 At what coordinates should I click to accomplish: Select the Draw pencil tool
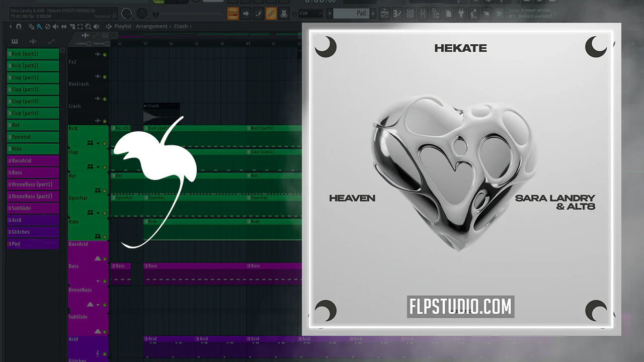pyautogui.click(x=31, y=26)
